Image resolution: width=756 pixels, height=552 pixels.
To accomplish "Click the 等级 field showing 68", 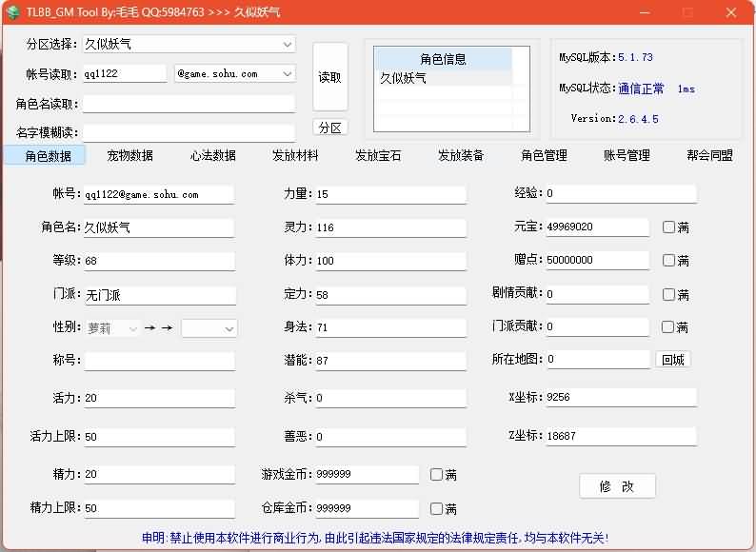I will point(159,261).
